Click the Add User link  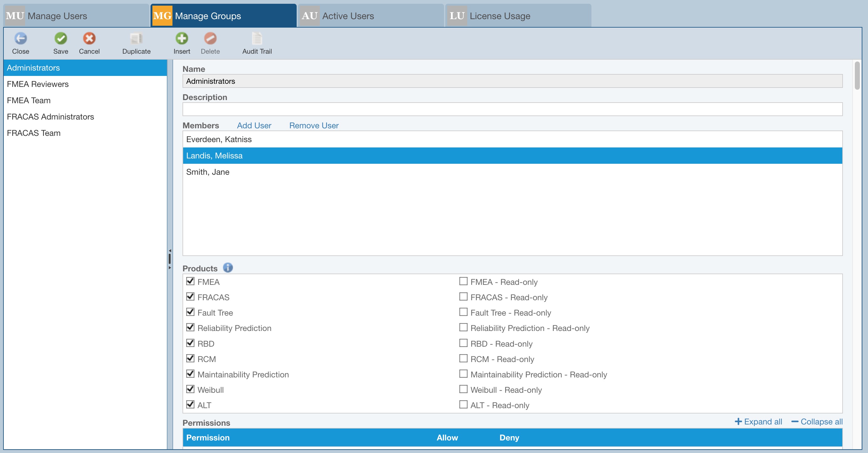click(x=254, y=125)
